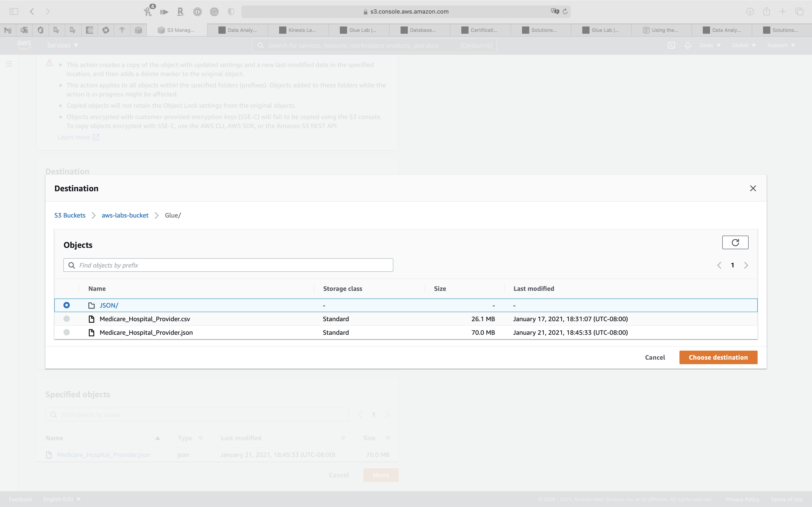Click the Choose destination button
The width and height of the screenshot is (812, 507).
pyautogui.click(x=718, y=357)
